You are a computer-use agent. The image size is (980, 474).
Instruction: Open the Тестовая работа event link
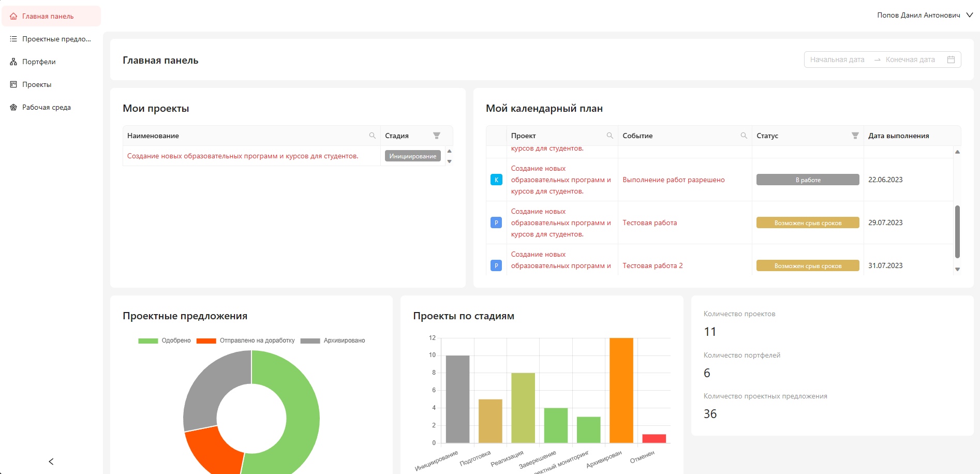tap(650, 223)
